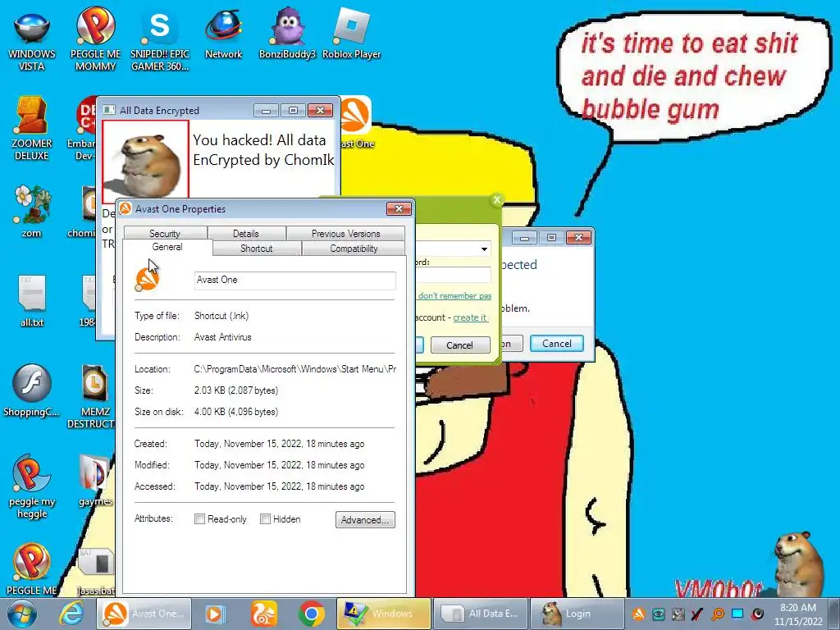Switch to Avast One taskbar button
The image size is (840, 630).
coord(144,614)
